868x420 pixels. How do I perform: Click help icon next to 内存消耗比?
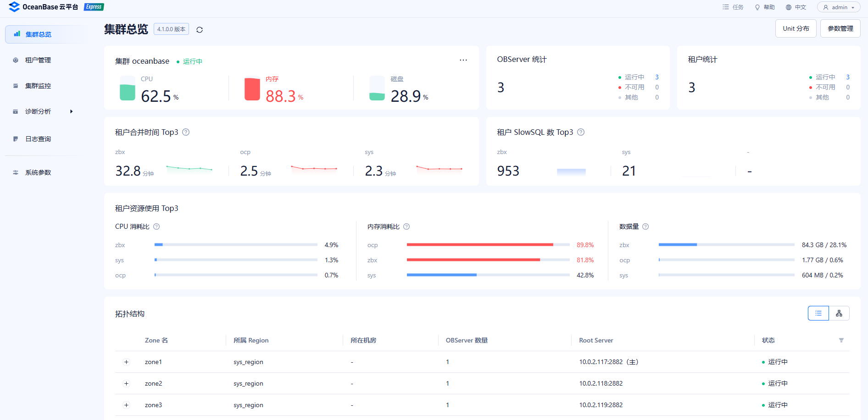point(406,227)
